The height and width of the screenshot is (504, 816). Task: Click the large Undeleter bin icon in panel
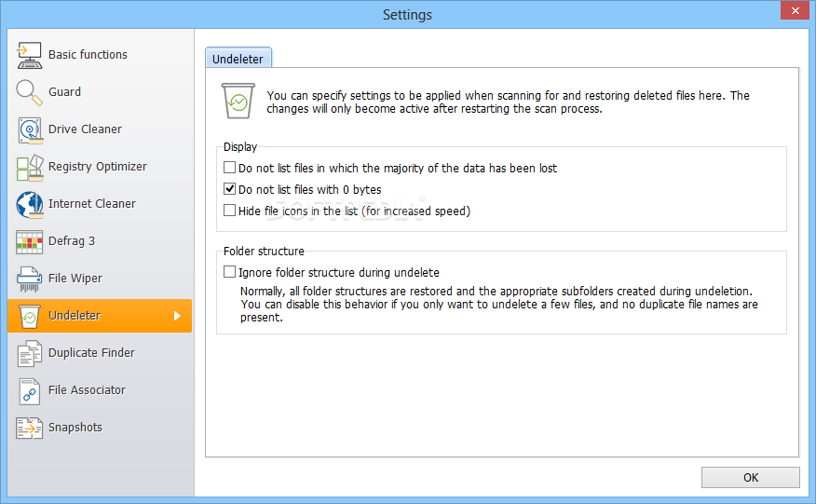click(x=238, y=101)
